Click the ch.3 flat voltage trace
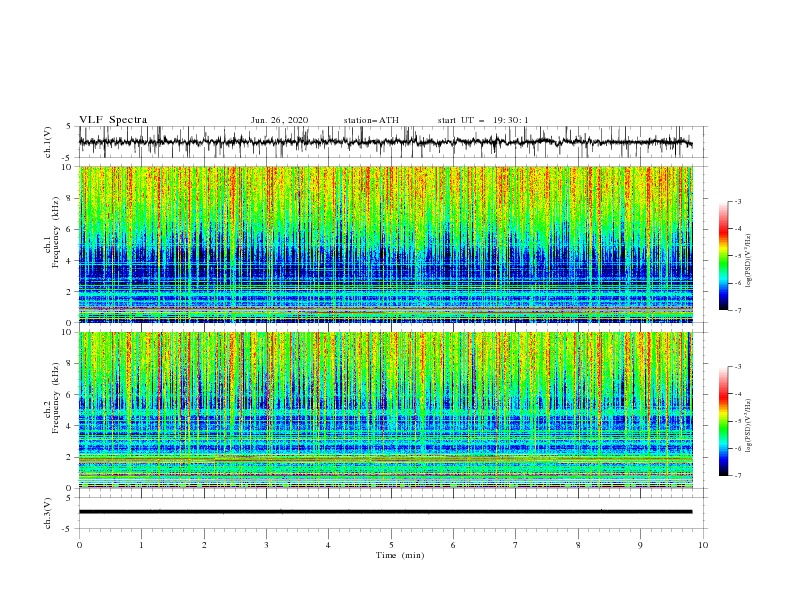Screen dimensions: 792x612 point(385,512)
